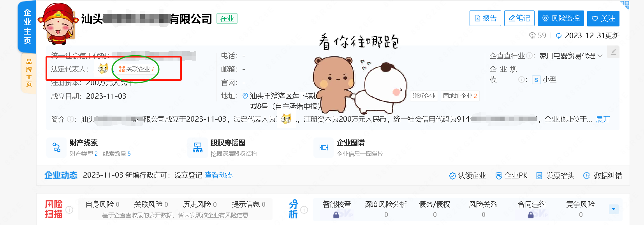This screenshot has width=644, height=225.
Task: Click the edit pencil icon beside industry
Action: 613,52
